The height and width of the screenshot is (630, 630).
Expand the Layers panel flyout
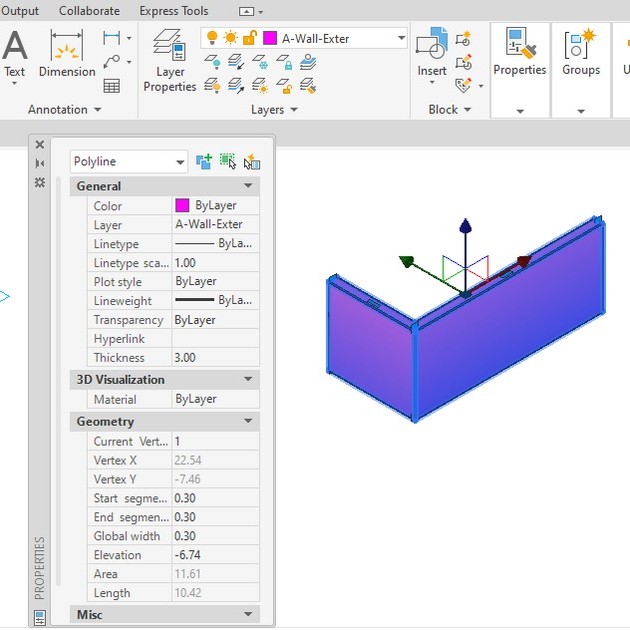[274, 109]
